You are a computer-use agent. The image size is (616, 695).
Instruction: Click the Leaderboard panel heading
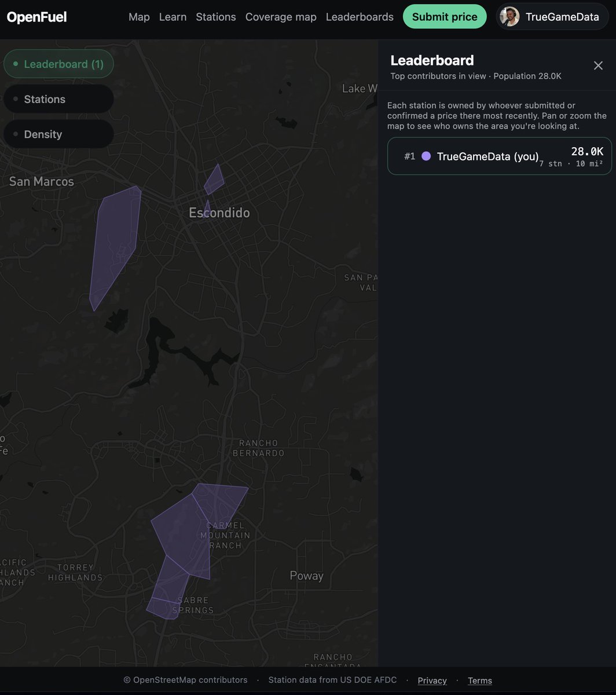pos(432,60)
